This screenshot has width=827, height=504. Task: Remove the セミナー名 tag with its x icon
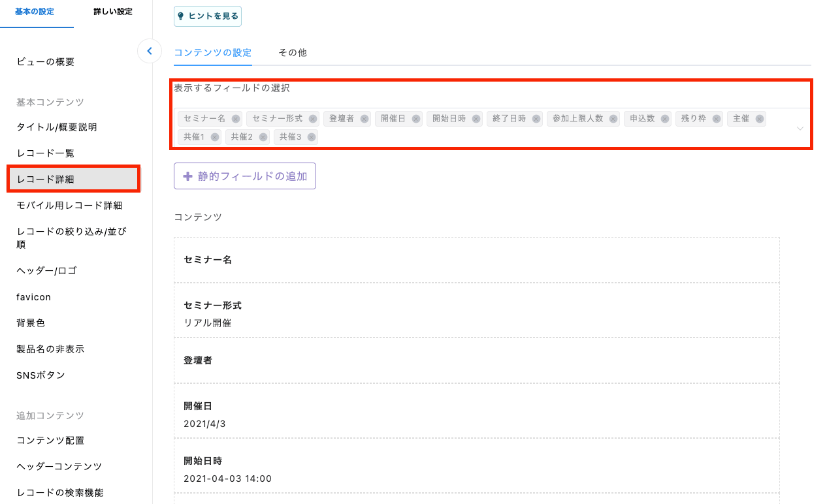click(235, 119)
